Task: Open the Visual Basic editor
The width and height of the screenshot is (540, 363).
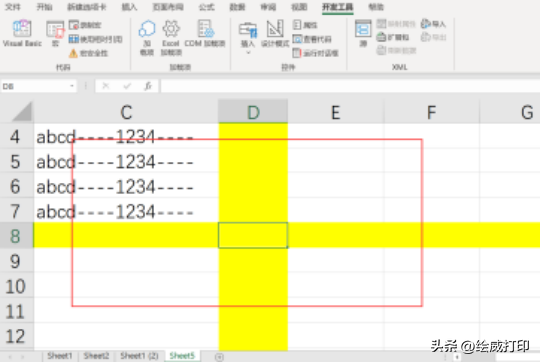Action: point(22,33)
